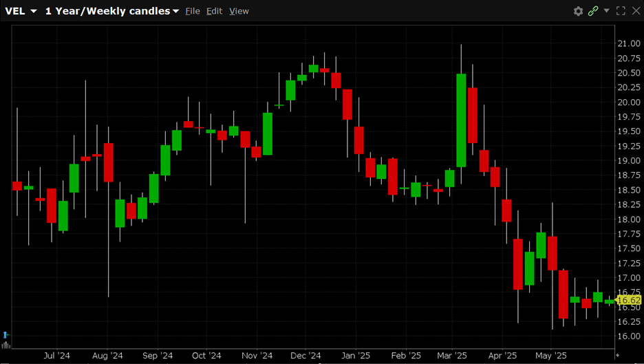
Task: Click the Dec '24 label on time axis
Action: (305, 356)
